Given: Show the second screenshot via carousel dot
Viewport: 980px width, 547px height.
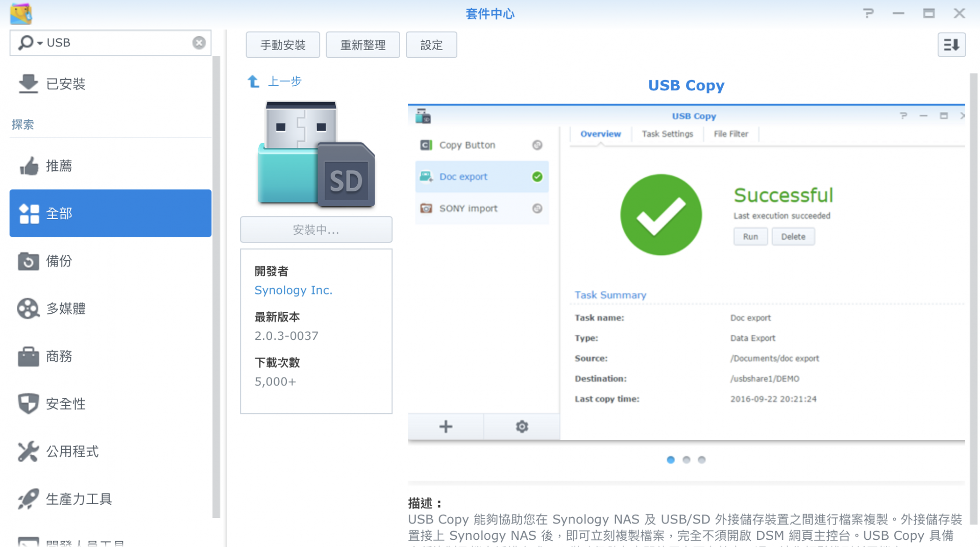Looking at the screenshot, I should click(687, 460).
